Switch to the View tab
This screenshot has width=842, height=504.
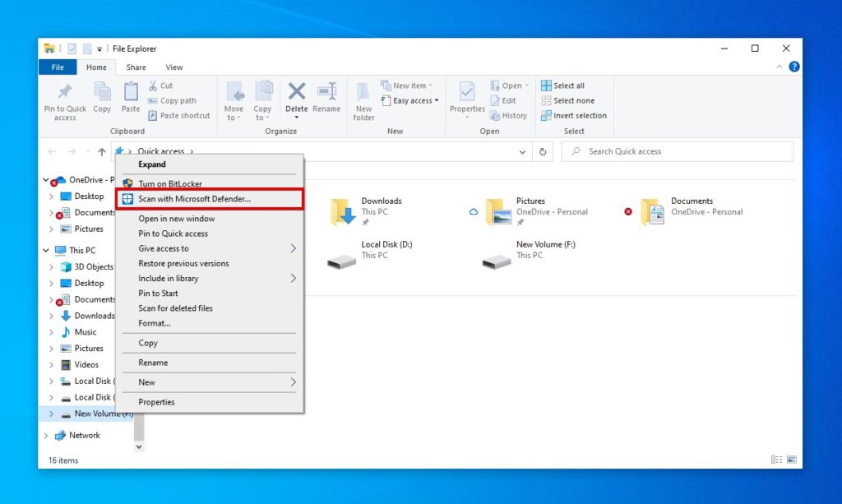tap(173, 67)
